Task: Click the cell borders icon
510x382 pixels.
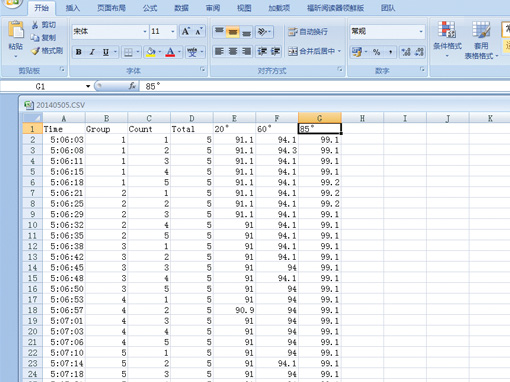Action: coord(128,52)
